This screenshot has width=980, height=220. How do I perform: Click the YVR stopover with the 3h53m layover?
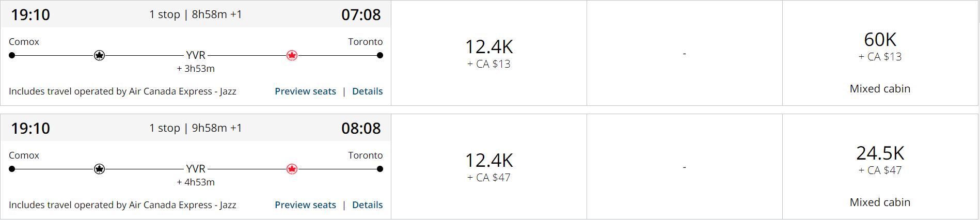point(196,55)
